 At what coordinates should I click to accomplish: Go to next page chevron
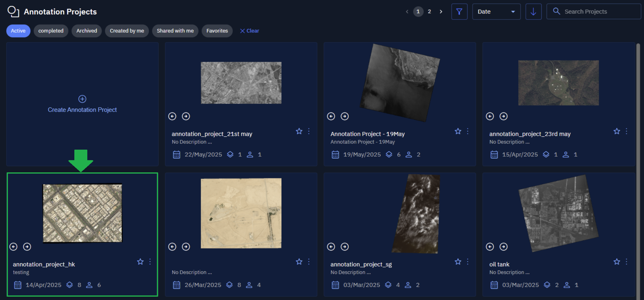(441, 12)
